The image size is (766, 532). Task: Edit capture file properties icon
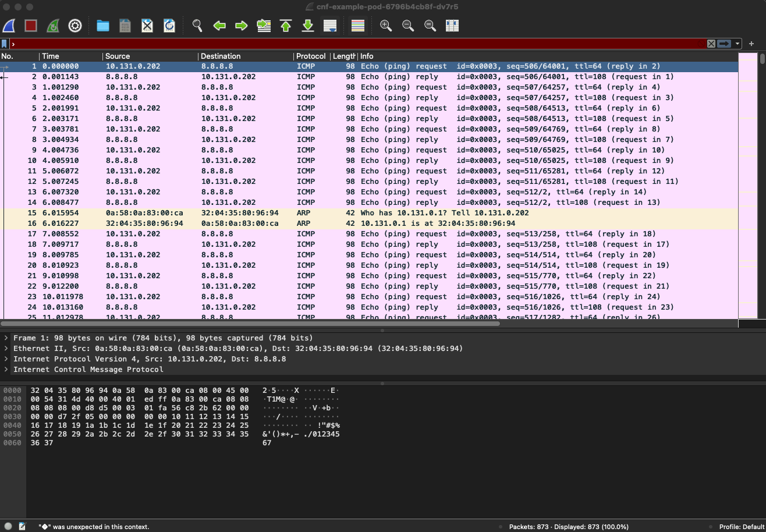[x=22, y=526]
